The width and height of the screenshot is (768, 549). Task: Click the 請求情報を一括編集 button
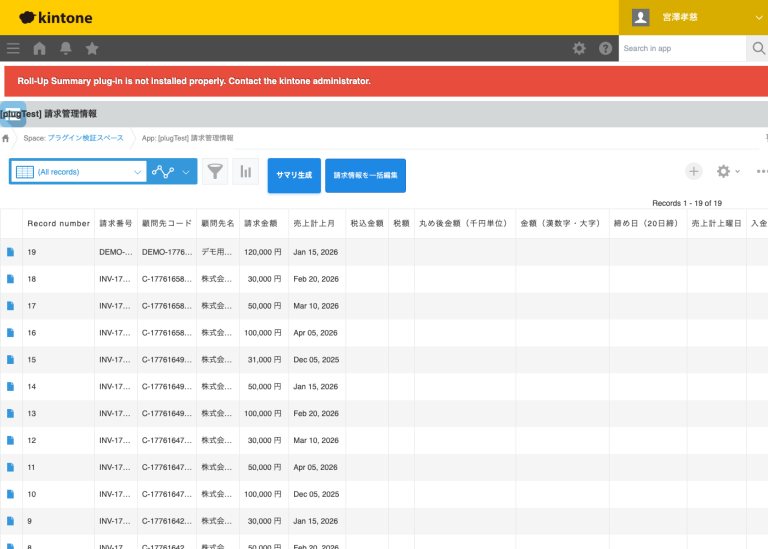point(365,175)
